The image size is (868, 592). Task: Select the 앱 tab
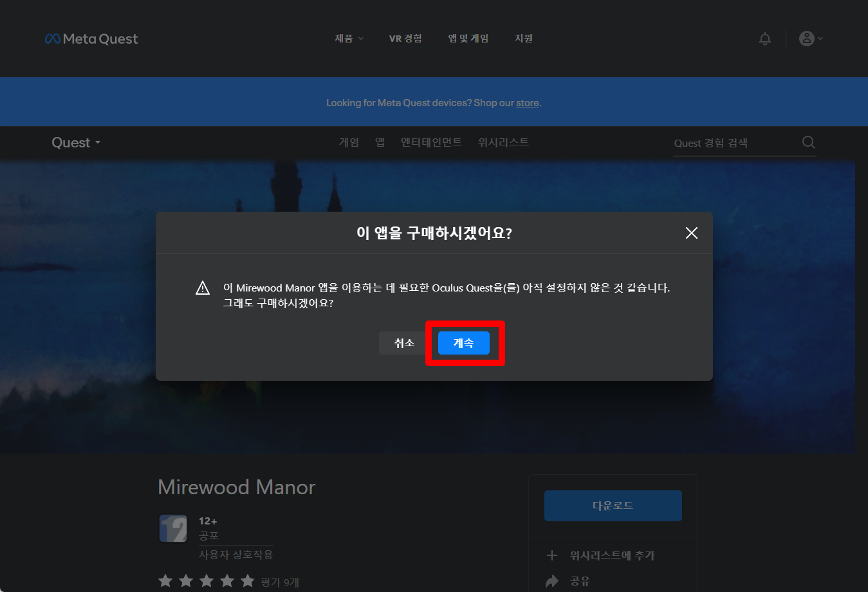pyautogui.click(x=380, y=142)
